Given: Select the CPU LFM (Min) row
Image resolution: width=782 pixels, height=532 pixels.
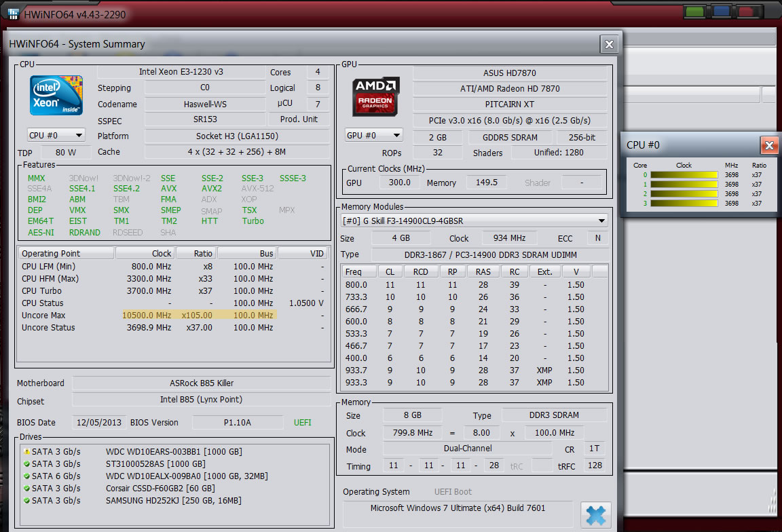Looking at the screenshot, I should point(172,266).
